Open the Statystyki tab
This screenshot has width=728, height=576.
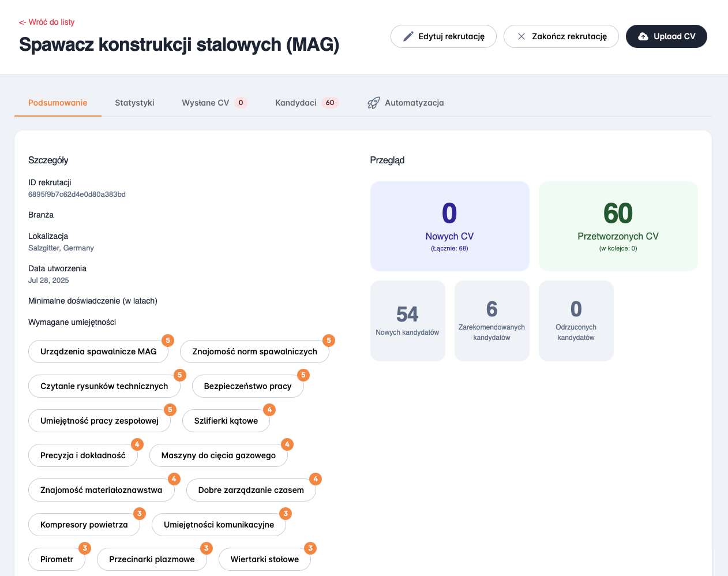click(134, 103)
